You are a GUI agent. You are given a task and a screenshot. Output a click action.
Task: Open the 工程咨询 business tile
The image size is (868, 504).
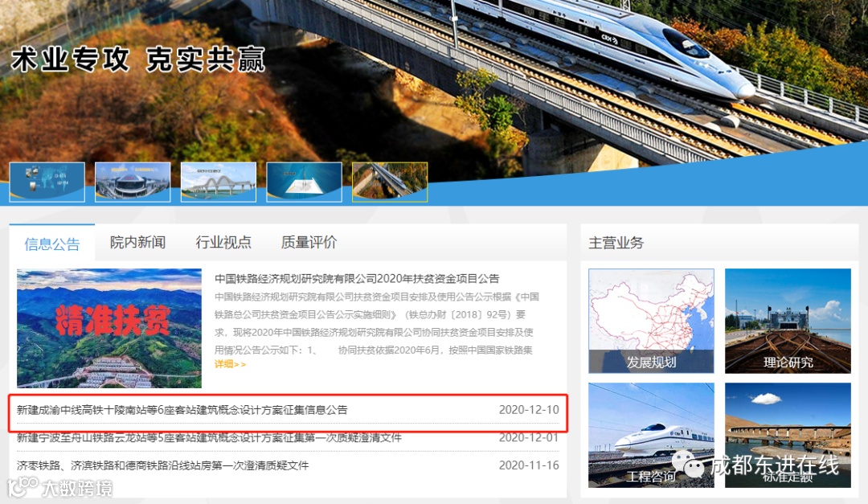pos(652,436)
